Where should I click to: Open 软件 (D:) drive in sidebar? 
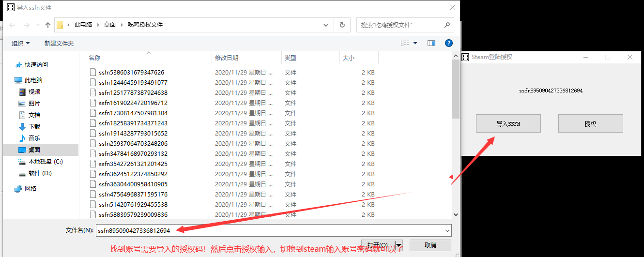[40, 173]
